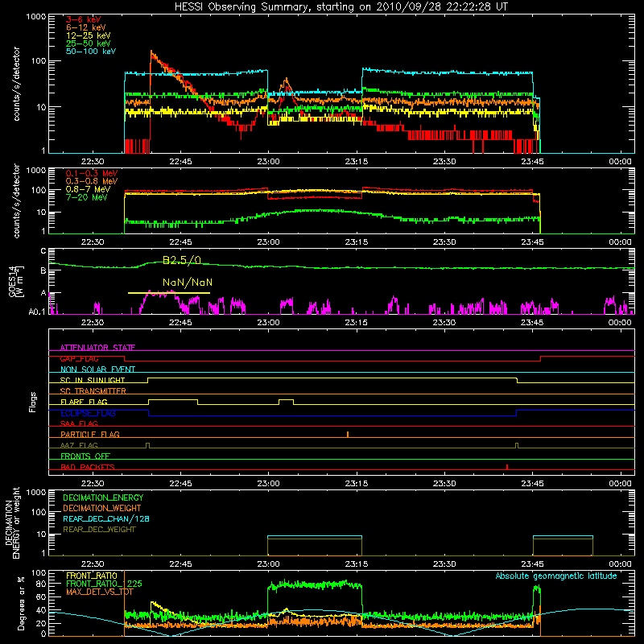Click the 0.1-0.3 MeV legend label
The width and height of the screenshot is (644, 644).
92,173
